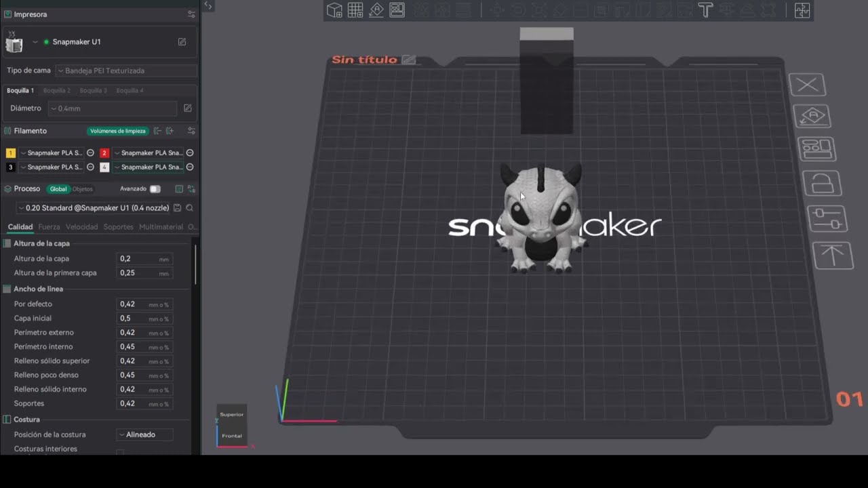This screenshot has height=488, width=868.
Task: Open the printer selection dropdown arrow
Action: tap(35, 42)
